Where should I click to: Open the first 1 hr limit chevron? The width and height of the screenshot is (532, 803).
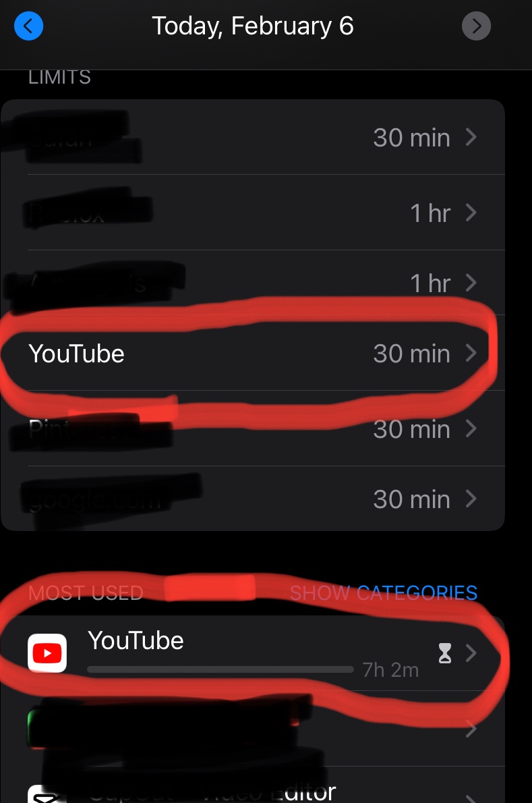[x=471, y=213]
